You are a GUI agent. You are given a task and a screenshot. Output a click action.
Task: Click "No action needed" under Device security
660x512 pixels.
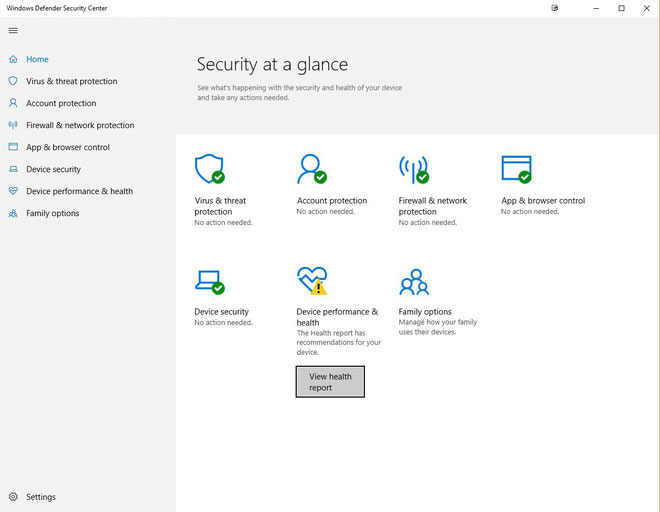click(x=224, y=323)
